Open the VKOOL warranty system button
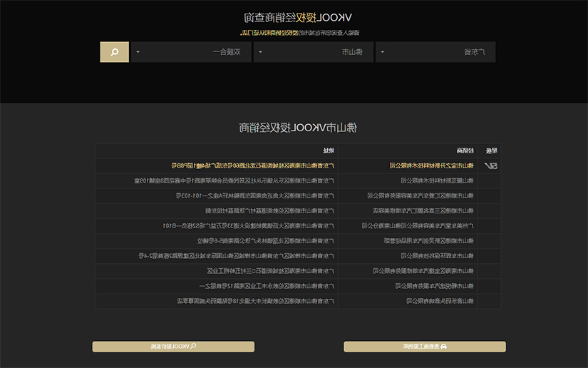588x368 pixels. pos(173,347)
